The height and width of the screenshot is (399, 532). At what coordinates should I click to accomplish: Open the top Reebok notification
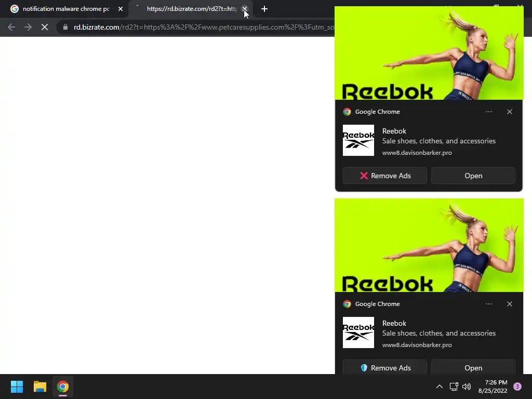473,176
